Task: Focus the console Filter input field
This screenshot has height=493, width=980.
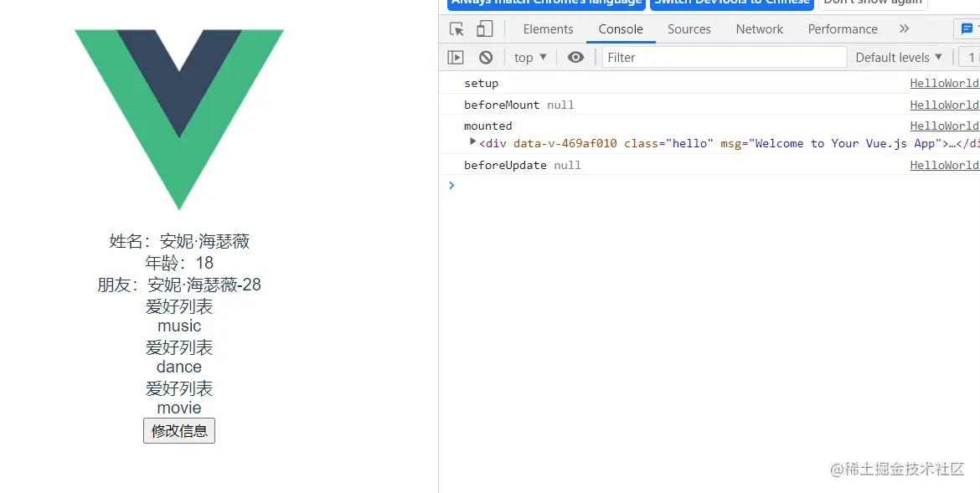Action: 724,58
